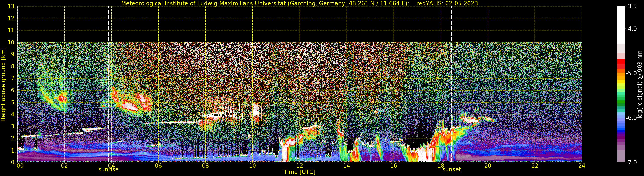Image resolution: width=644 pixels, height=176 pixels.
Task: Click the '06' tick on the time axis
Action: point(159,166)
